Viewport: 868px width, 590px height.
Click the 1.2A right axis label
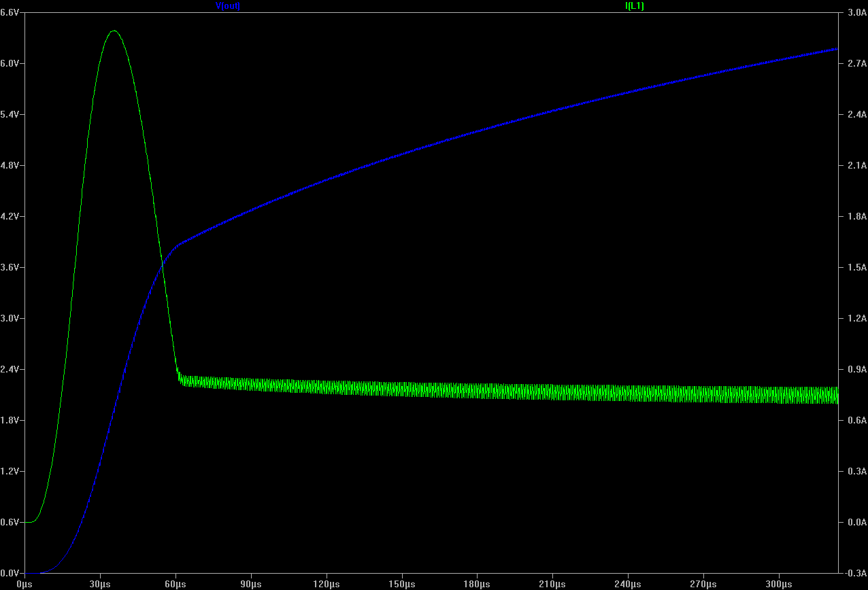[x=857, y=319]
